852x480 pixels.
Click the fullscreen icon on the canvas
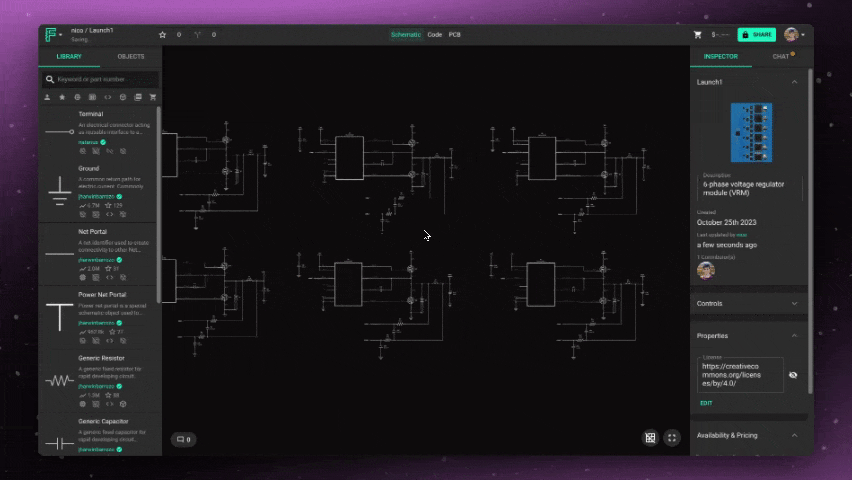click(672, 438)
